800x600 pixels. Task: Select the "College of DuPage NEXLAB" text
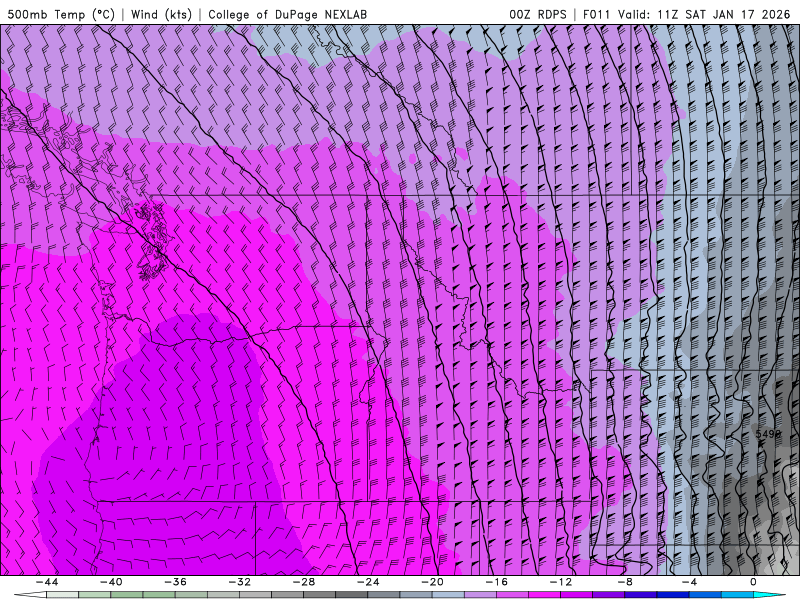click(287, 14)
